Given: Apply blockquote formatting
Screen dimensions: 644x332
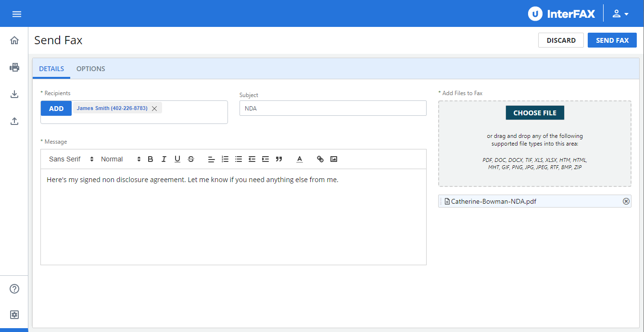Looking at the screenshot, I should [279, 159].
